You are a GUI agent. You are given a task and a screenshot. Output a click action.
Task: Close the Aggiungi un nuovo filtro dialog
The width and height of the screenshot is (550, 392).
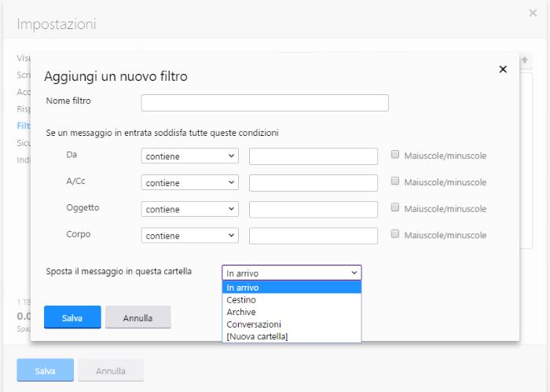click(x=503, y=69)
